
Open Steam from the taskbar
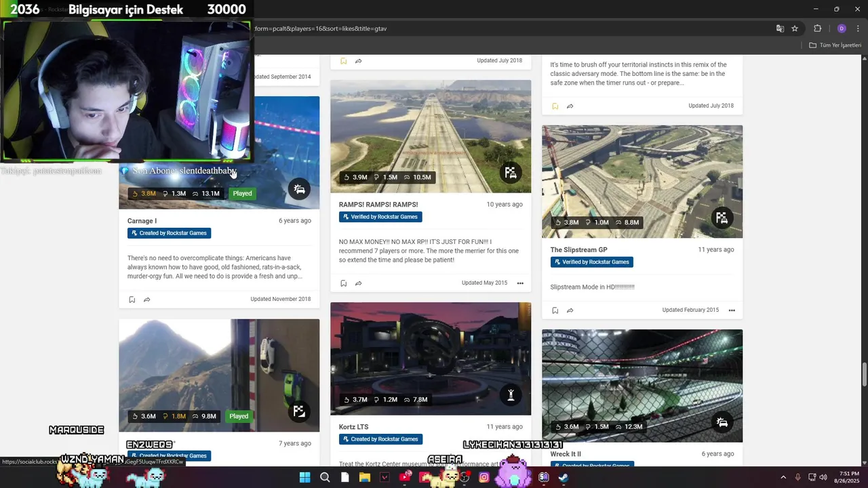pyautogui.click(x=564, y=477)
